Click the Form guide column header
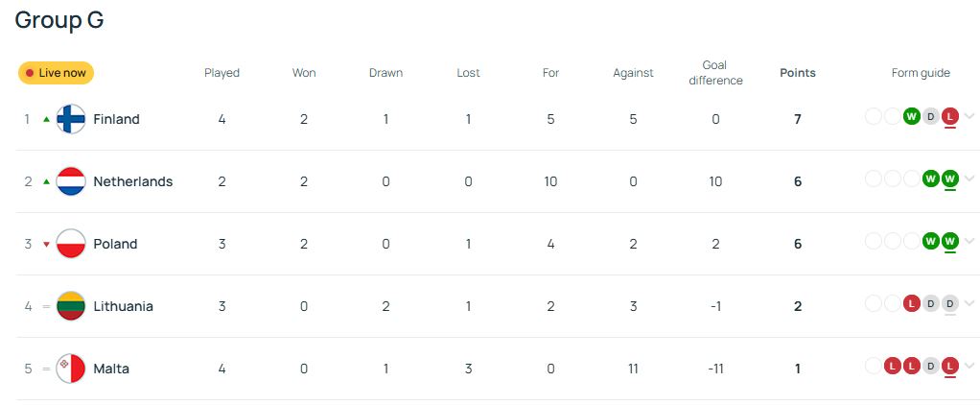This screenshot has width=980, height=405. pos(921,73)
